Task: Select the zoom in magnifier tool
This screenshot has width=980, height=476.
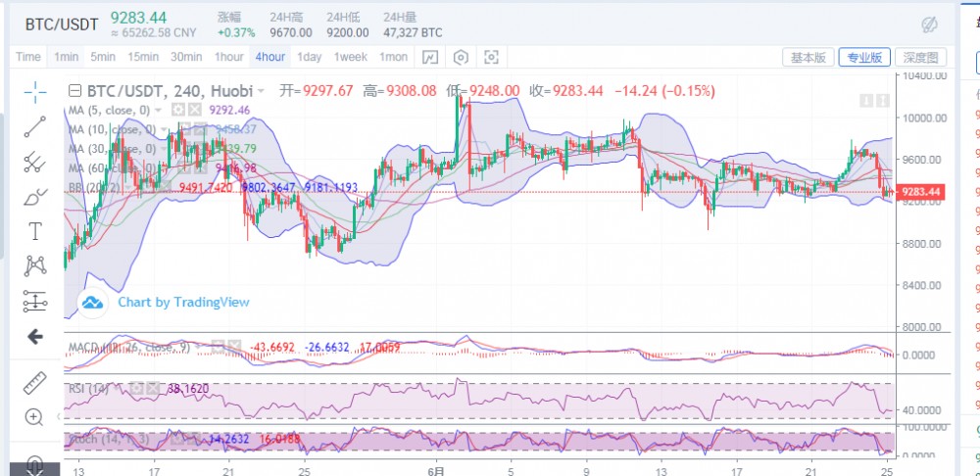Action: (35, 416)
